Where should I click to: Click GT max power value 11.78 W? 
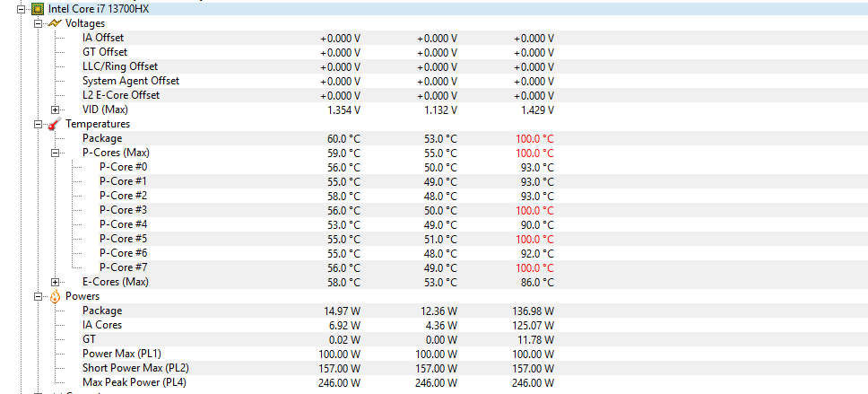click(536, 340)
